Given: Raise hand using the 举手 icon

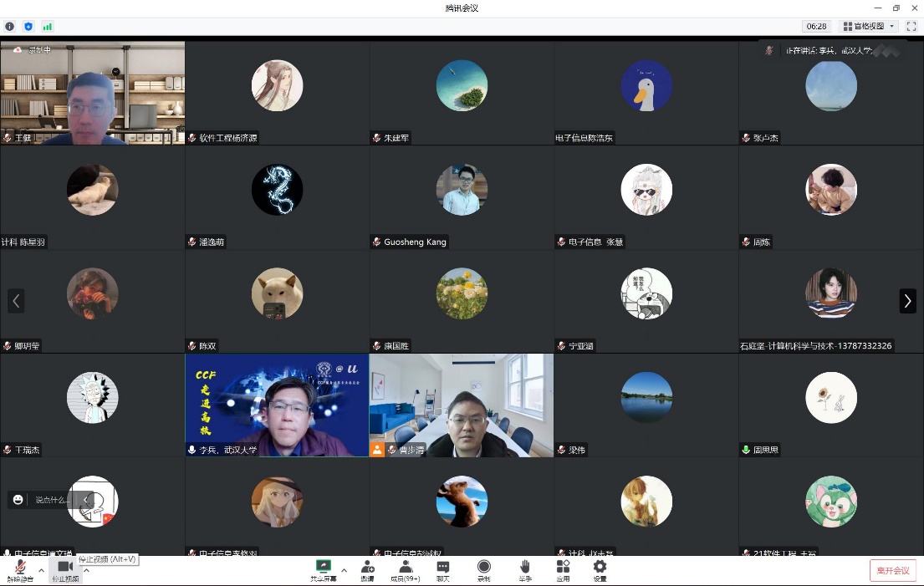Looking at the screenshot, I should pyautogui.click(x=524, y=568).
